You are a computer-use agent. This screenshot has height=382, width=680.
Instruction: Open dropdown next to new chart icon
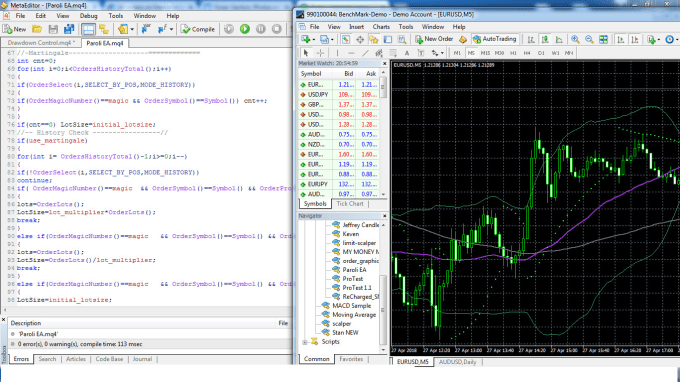point(313,39)
